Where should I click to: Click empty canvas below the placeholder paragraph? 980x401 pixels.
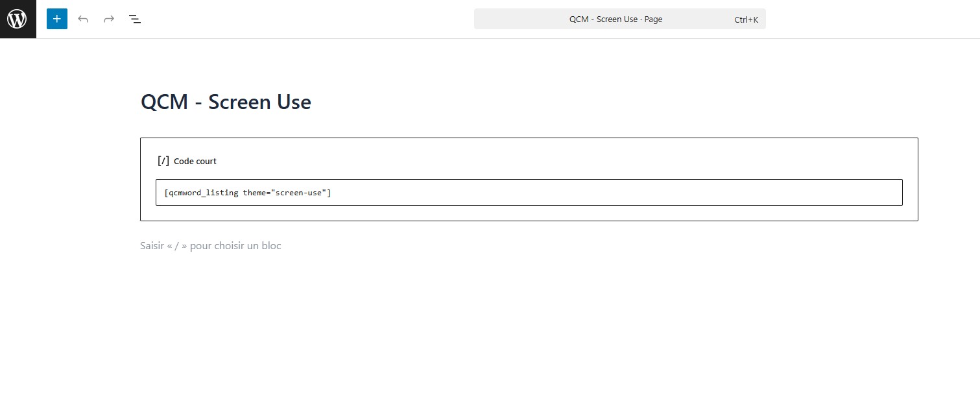pyautogui.click(x=519, y=324)
